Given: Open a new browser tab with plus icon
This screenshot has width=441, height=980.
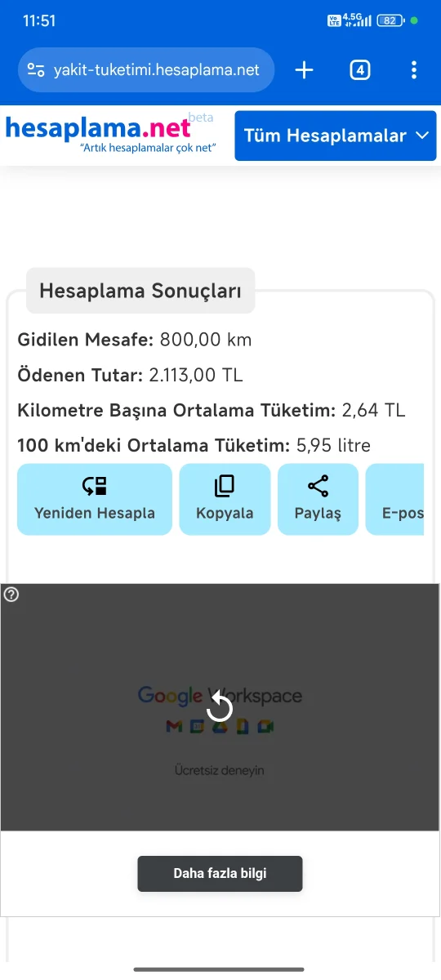Looking at the screenshot, I should tap(304, 70).
